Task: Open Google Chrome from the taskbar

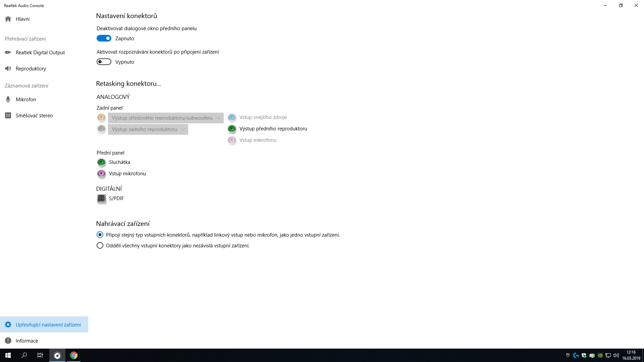Action: 74,355
